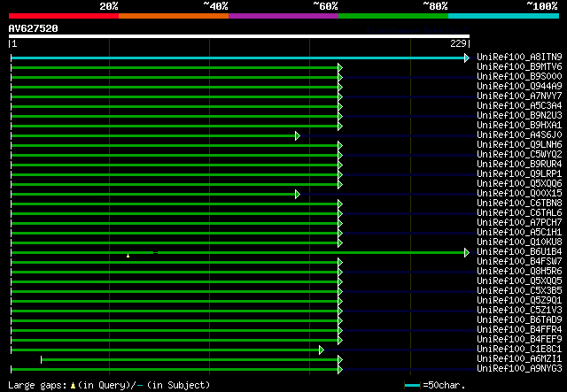Click the green alignment bar for Q944A9
Image resolution: width=567 pixels, height=392 pixels.
[x=175, y=87]
